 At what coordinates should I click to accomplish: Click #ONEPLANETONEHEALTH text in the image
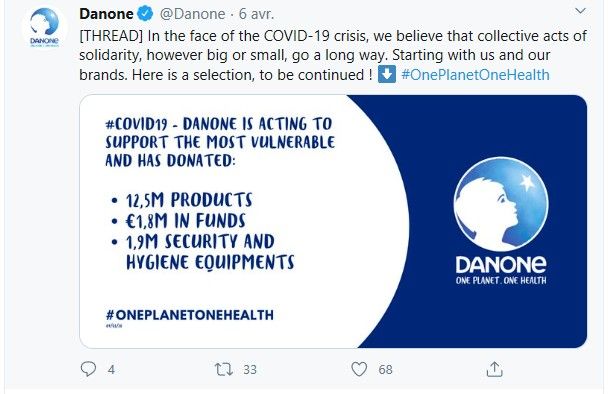(x=190, y=315)
